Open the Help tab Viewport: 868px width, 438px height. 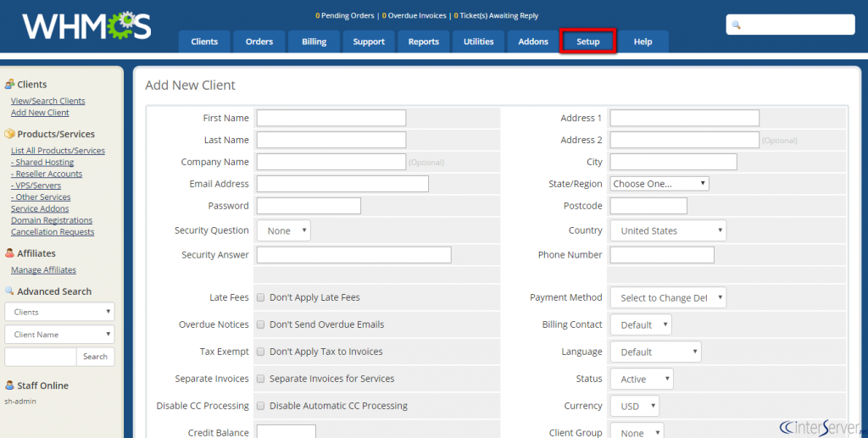[643, 42]
